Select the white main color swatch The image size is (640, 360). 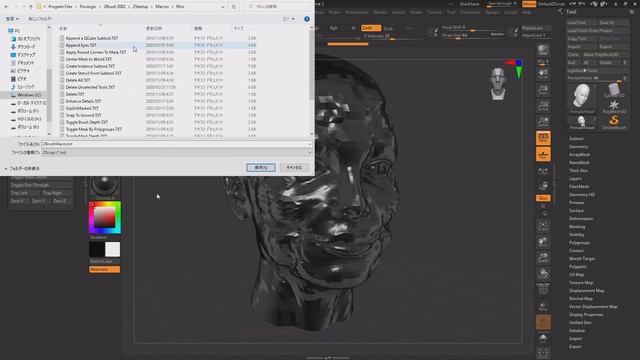(113, 249)
